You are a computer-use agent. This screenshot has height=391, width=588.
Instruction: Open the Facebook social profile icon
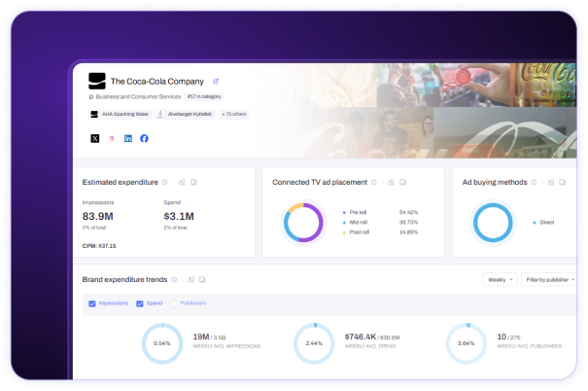click(144, 138)
